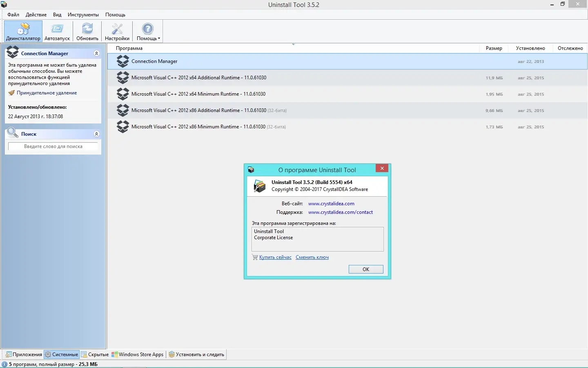Click the info icon in status bar

tap(4, 364)
